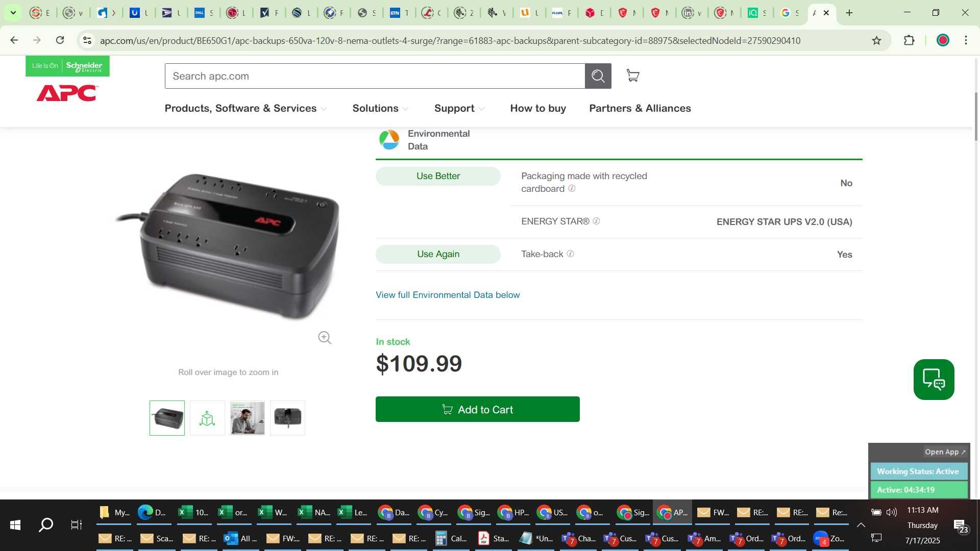This screenshot has height=551, width=980.
Task: Click info icon next to recycled cardboard
Action: point(572,188)
